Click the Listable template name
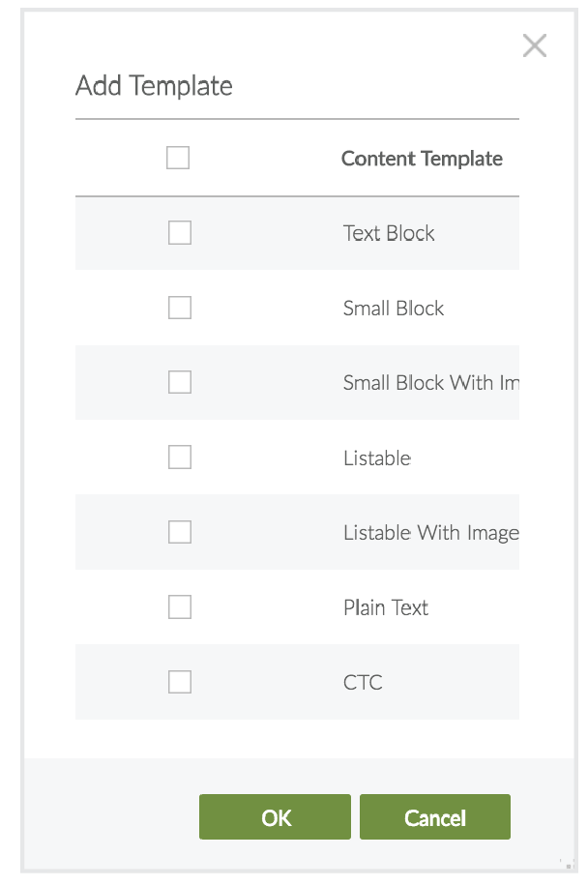This screenshot has height=886, width=588. coord(377,458)
